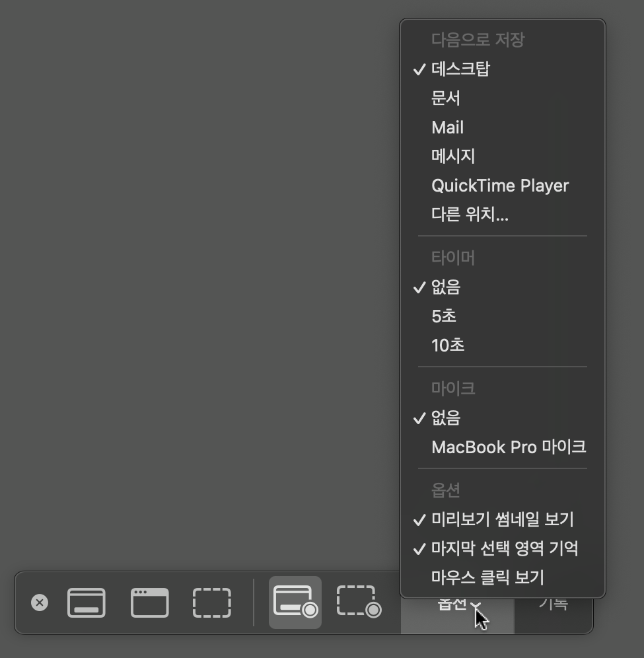644x658 pixels.
Task: Set the timer to 5초
Action: (x=503, y=316)
